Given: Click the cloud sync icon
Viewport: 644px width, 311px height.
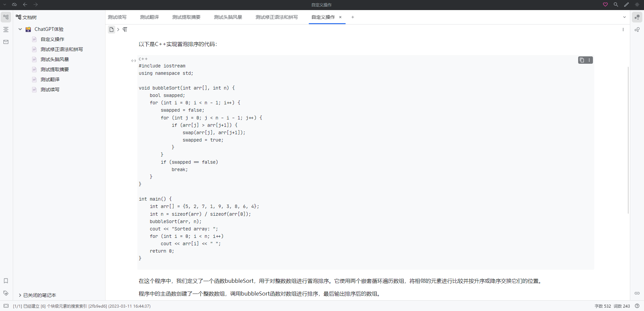Looking at the screenshot, I should point(14,5).
